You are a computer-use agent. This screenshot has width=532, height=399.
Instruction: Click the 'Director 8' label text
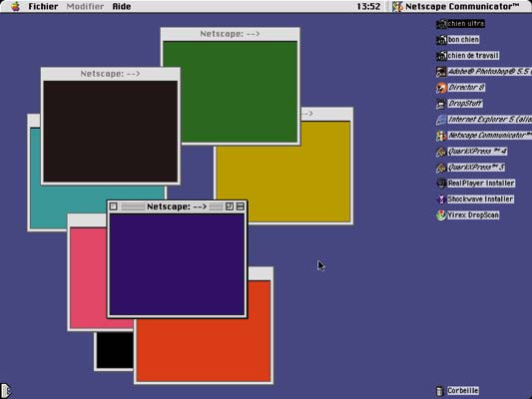(466, 88)
